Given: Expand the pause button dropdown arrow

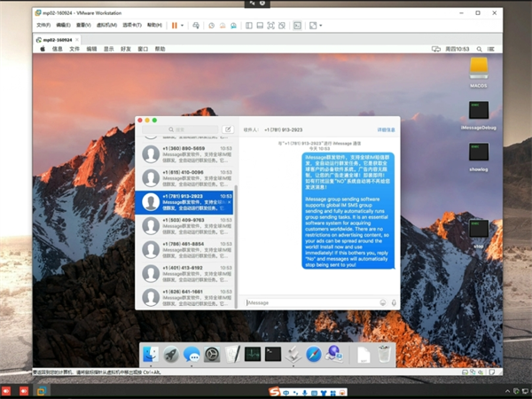Looking at the screenshot, I should pyautogui.click(x=183, y=26).
